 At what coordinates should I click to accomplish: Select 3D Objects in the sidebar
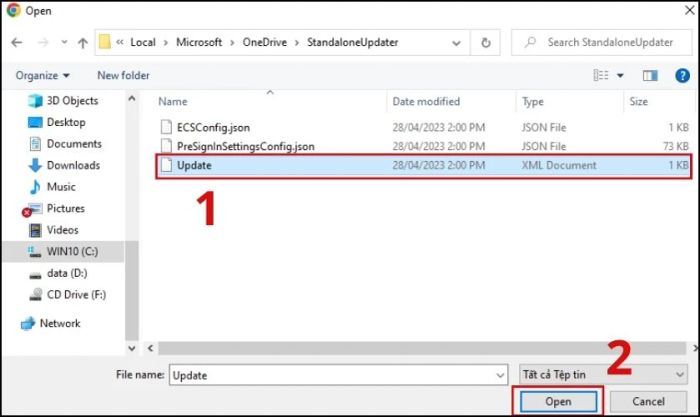(x=72, y=101)
